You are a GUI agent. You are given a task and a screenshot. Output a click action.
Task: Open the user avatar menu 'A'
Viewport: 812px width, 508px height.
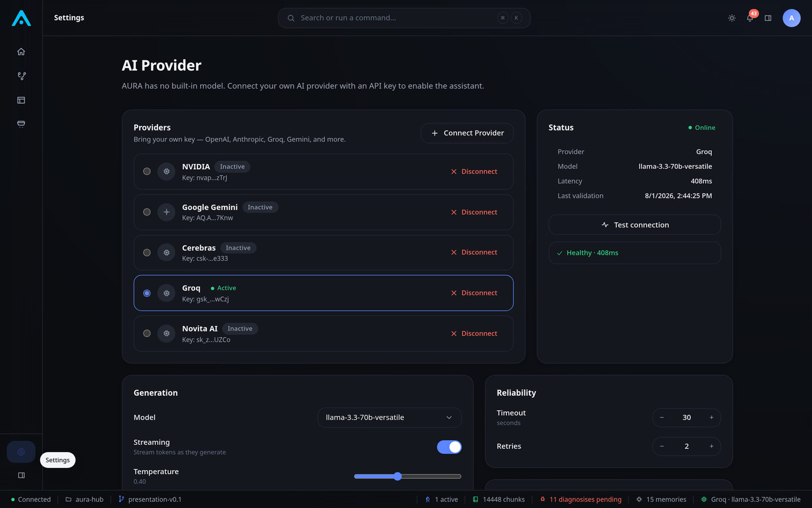(x=792, y=18)
